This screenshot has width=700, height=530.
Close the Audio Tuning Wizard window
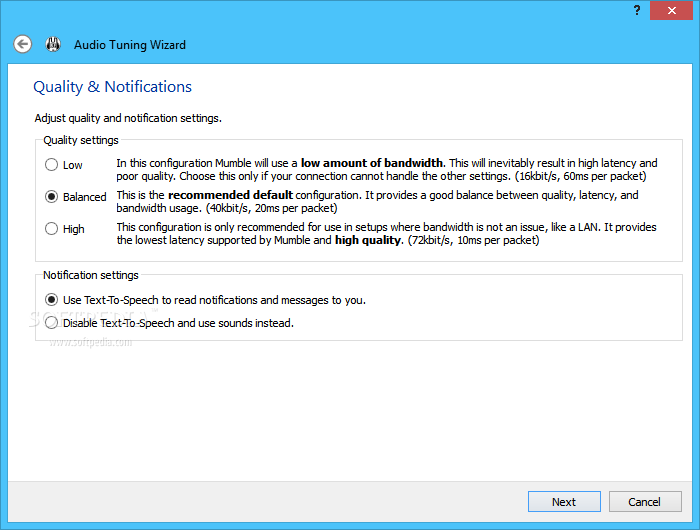pyautogui.click(x=671, y=10)
